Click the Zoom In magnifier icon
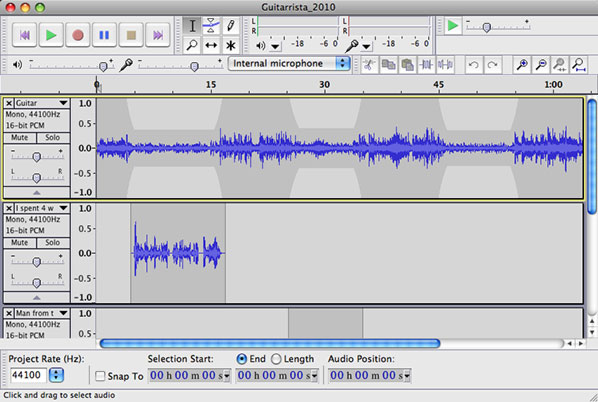The height and width of the screenshot is (402, 598). point(522,65)
